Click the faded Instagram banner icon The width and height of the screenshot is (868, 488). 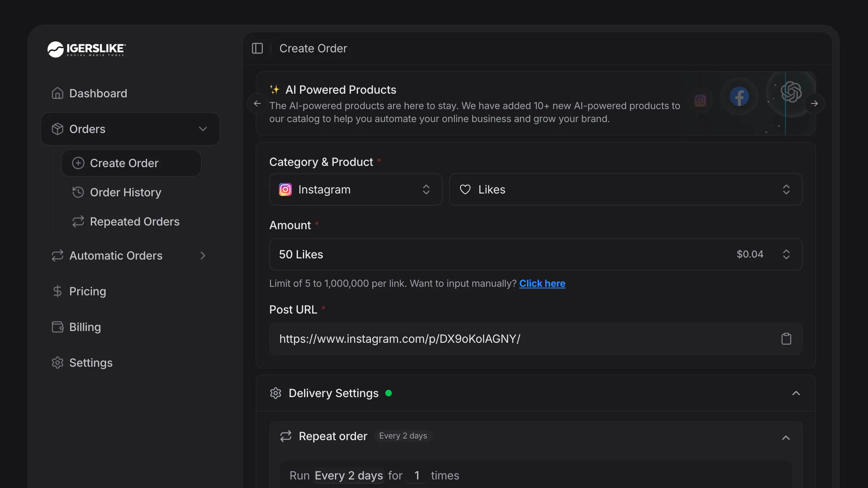[700, 101]
